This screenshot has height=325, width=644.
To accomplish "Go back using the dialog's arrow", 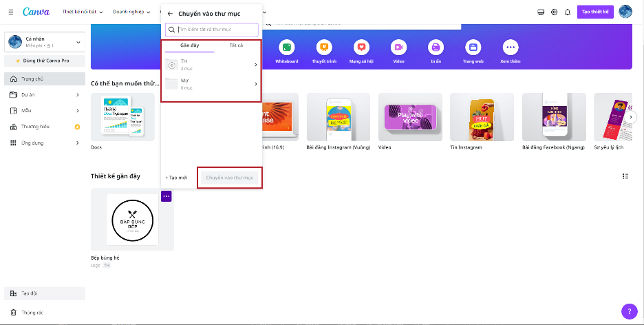I will [x=170, y=13].
